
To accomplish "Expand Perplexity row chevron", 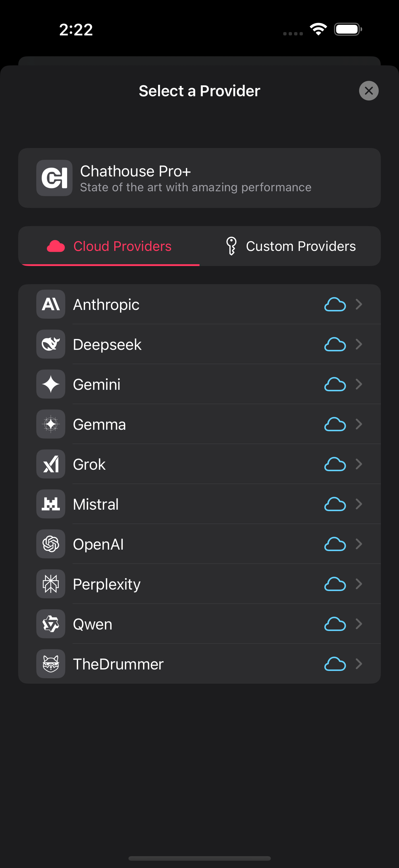I will coord(359,584).
